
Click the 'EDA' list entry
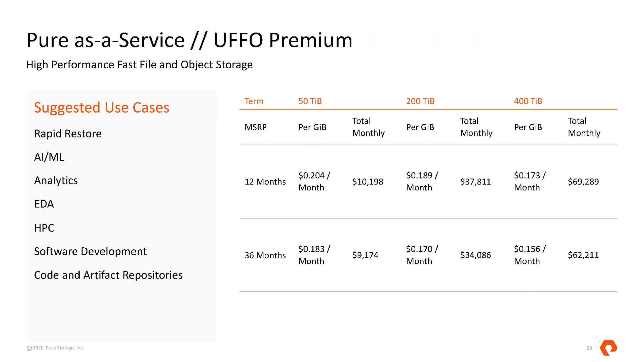point(44,204)
